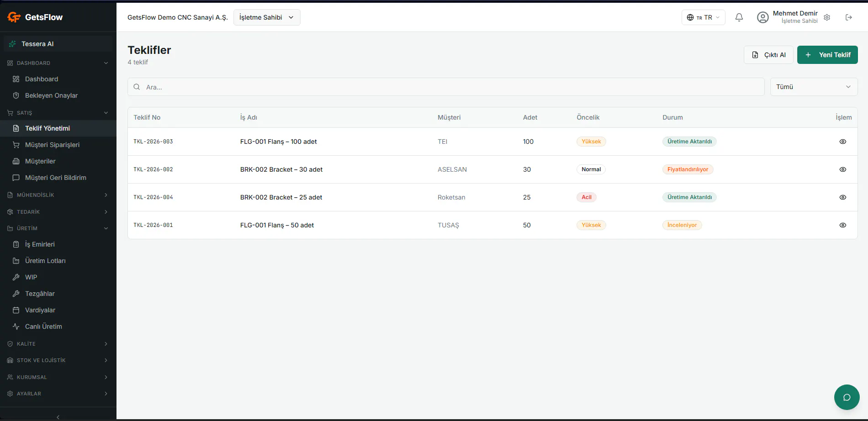The image size is (868, 421).
Task: Expand the AYARLAR sidebar section
Action: 58,394
